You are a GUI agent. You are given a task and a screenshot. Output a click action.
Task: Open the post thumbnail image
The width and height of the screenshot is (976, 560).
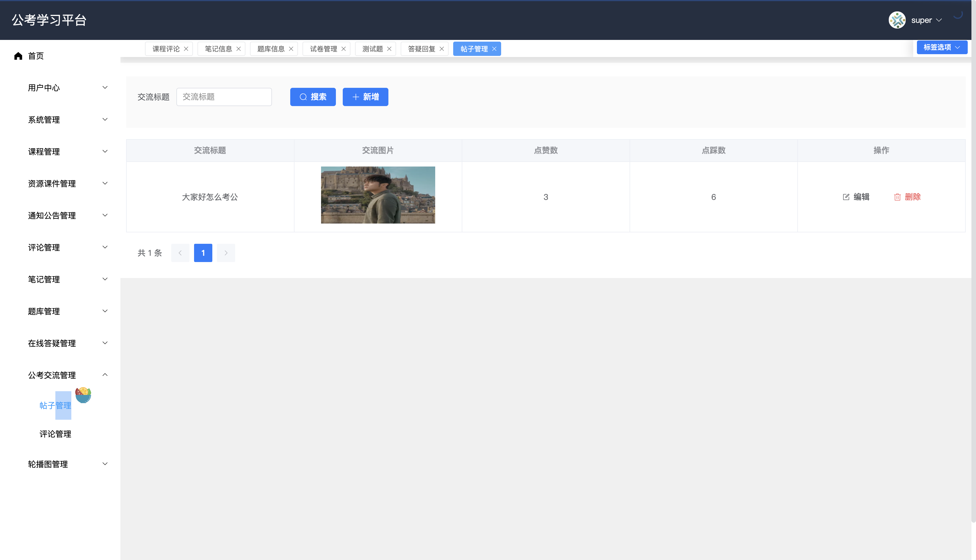378,195
